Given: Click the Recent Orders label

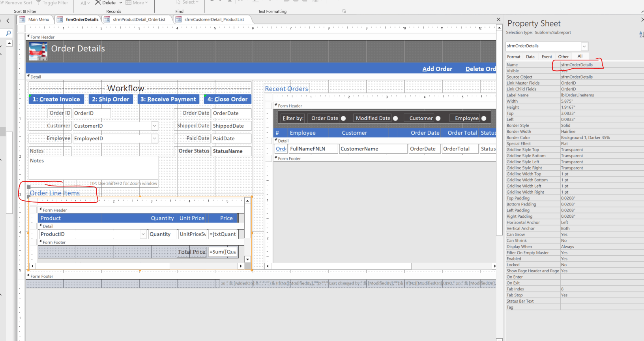Looking at the screenshot, I should click(x=286, y=89).
